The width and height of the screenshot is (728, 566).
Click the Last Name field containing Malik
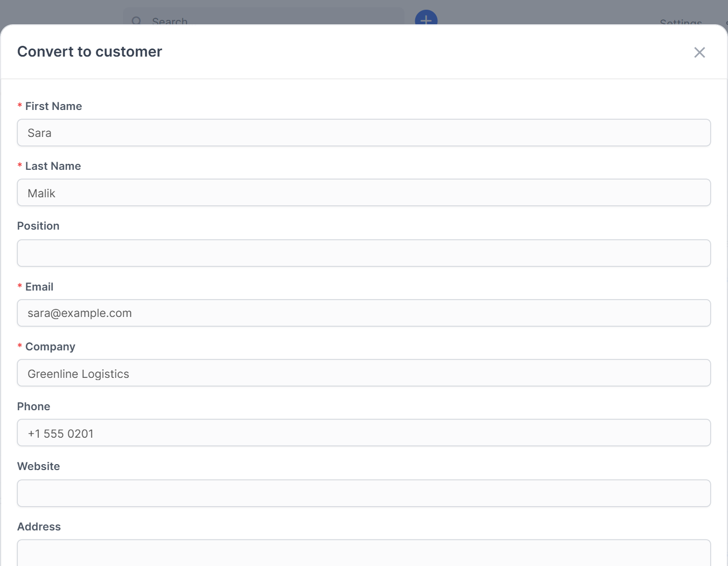pos(364,192)
